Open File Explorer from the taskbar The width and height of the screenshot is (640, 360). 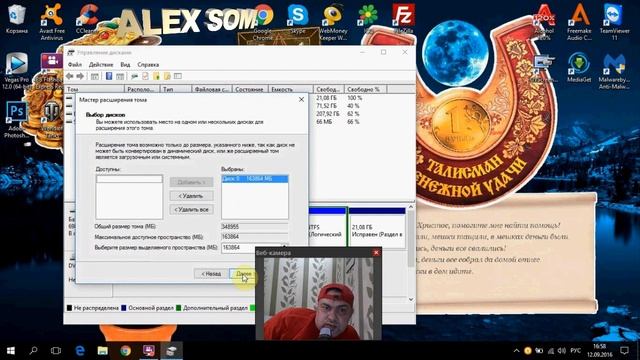point(102,350)
